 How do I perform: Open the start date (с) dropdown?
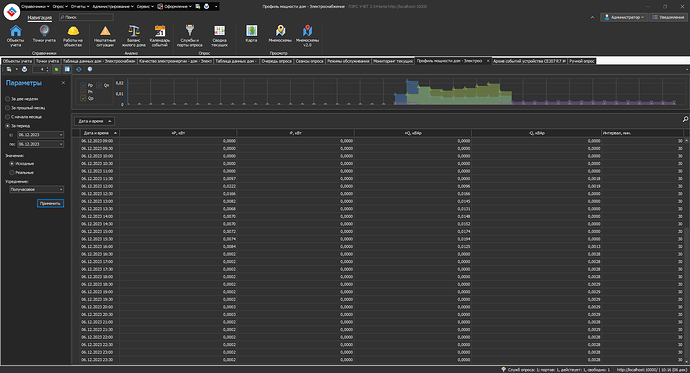click(61, 135)
